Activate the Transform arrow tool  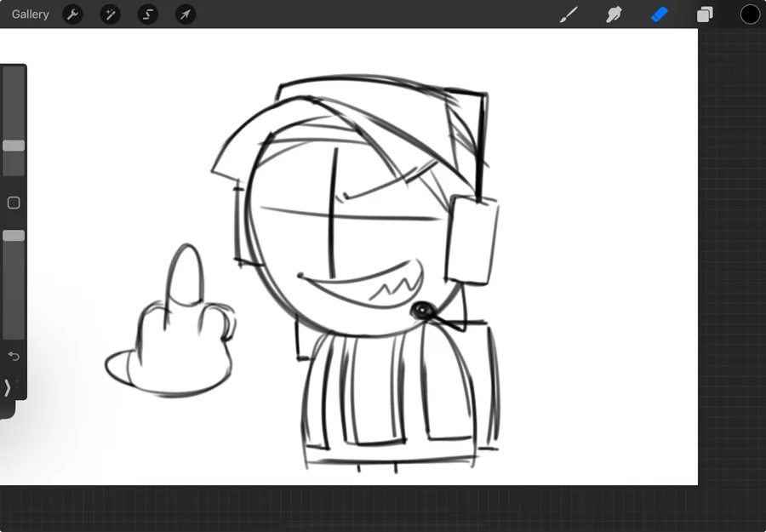[186, 14]
